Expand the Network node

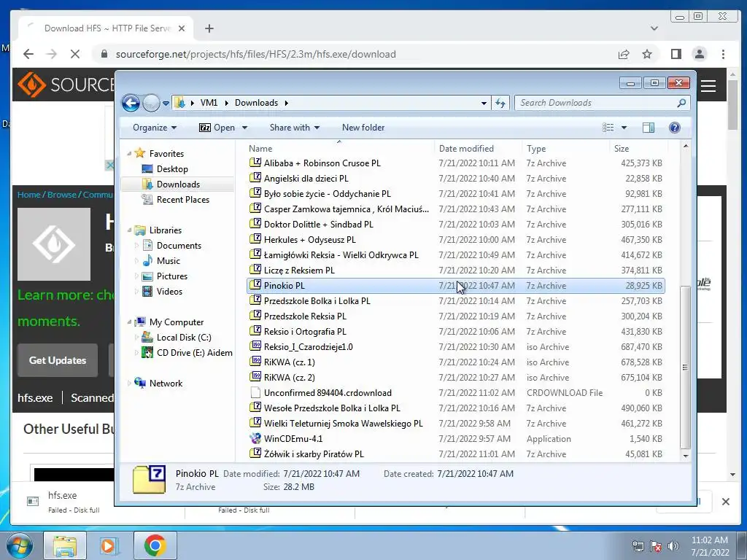(x=129, y=384)
